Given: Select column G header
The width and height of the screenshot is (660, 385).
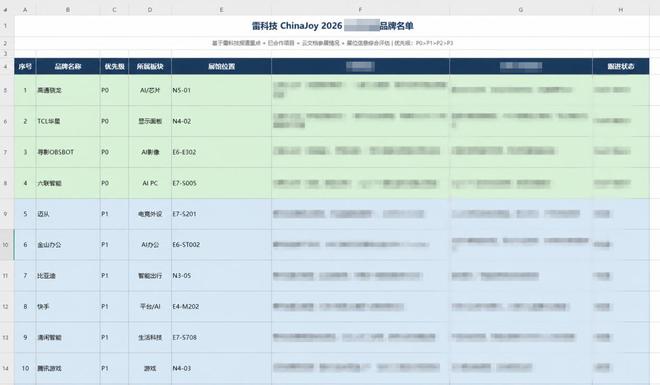Looking at the screenshot, I should pyautogui.click(x=521, y=10).
